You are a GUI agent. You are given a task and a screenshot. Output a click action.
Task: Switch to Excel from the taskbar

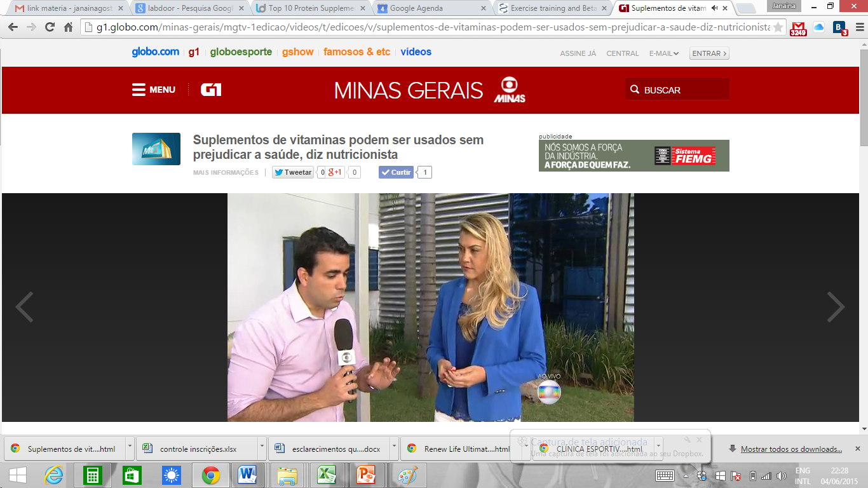[x=327, y=475]
